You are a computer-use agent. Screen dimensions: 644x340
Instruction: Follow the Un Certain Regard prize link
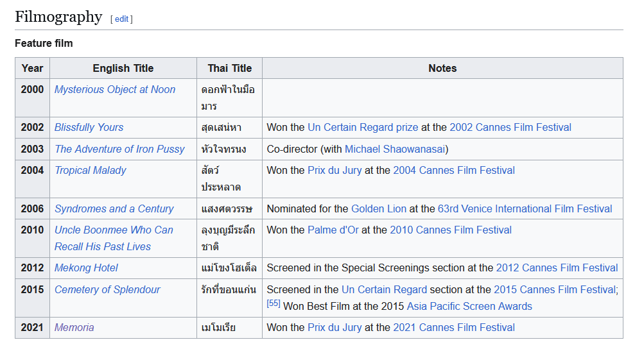coord(363,127)
